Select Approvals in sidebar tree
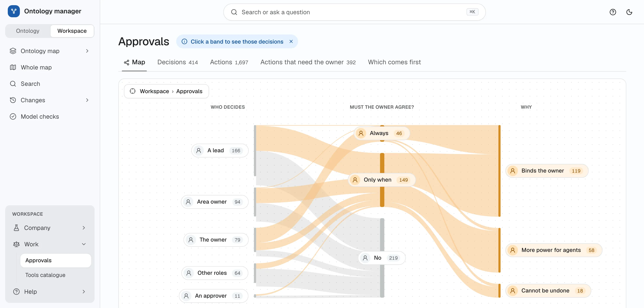The width and height of the screenshot is (644, 308). coord(56,260)
